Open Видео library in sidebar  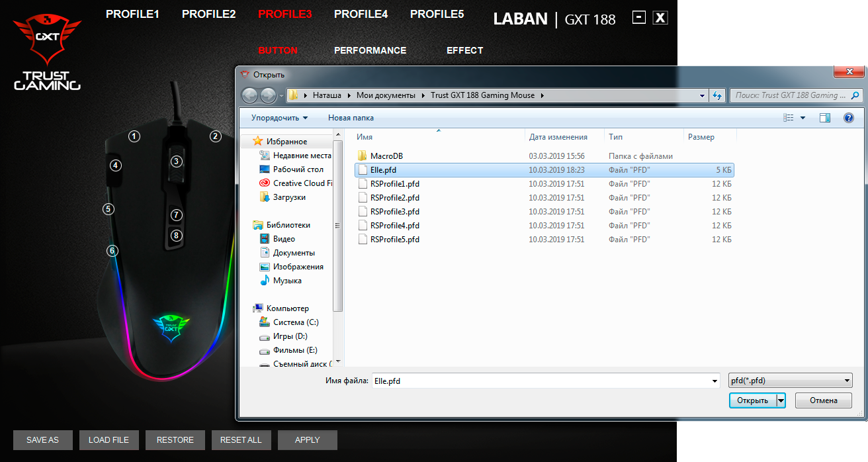pyautogui.click(x=277, y=239)
